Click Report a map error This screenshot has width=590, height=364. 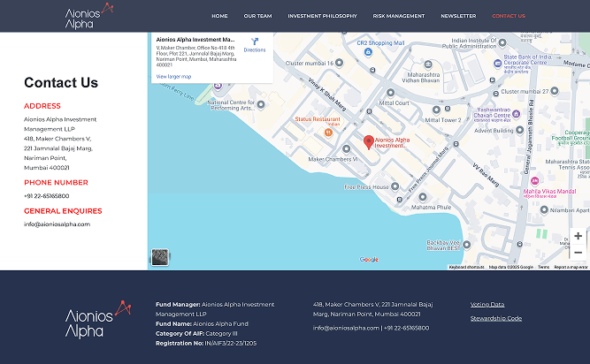point(571,267)
